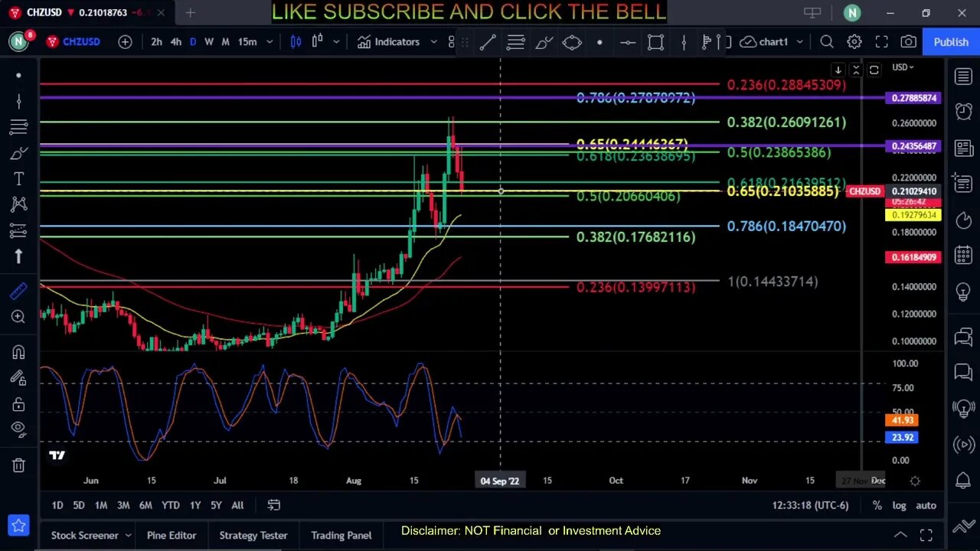Open the alerts clock icon in right sidebar
980x551 pixels.
[x=963, y=112]
